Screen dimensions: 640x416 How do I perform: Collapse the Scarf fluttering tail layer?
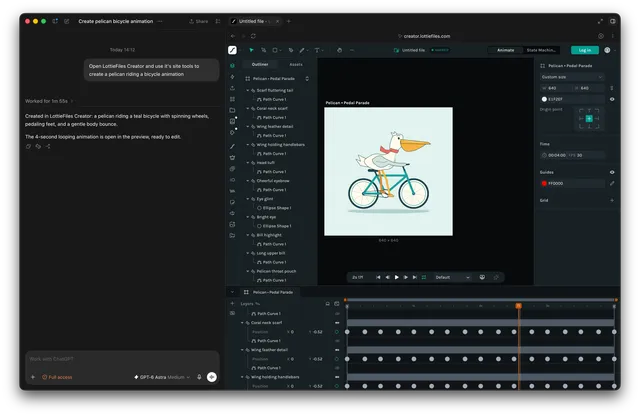247,90
